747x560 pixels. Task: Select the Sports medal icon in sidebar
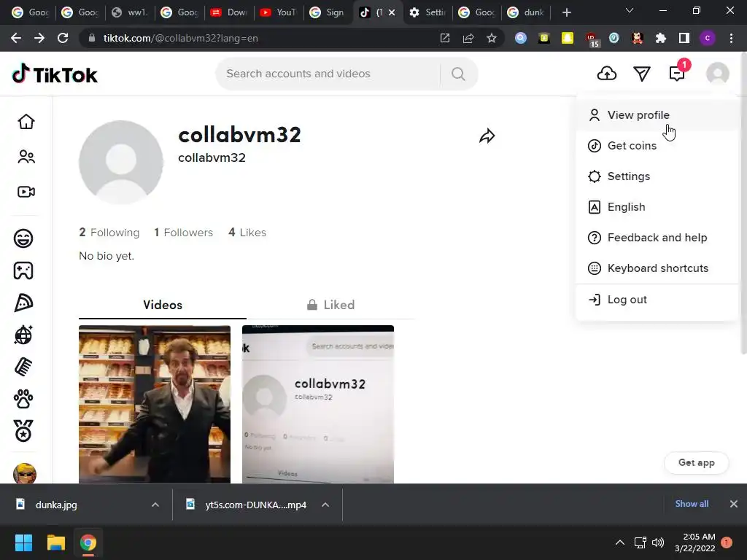pos(23,431)
